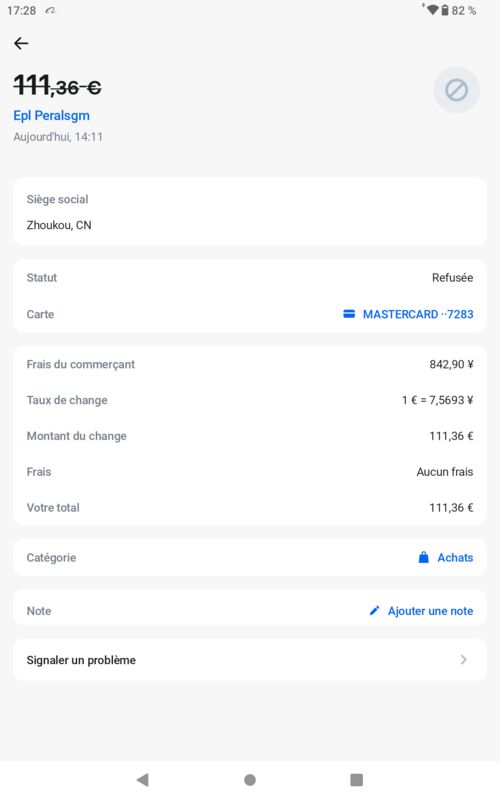Tap the declined transaction circle icon

point(456,90)
